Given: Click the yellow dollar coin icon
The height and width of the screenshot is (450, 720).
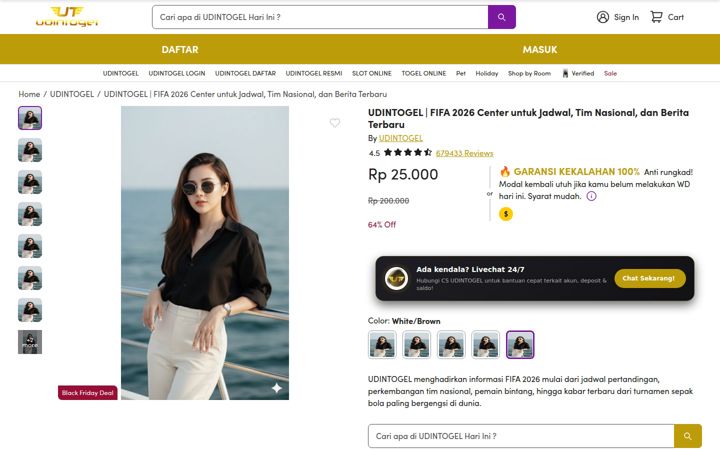Looking at the screenshot, I should [506, 214].
